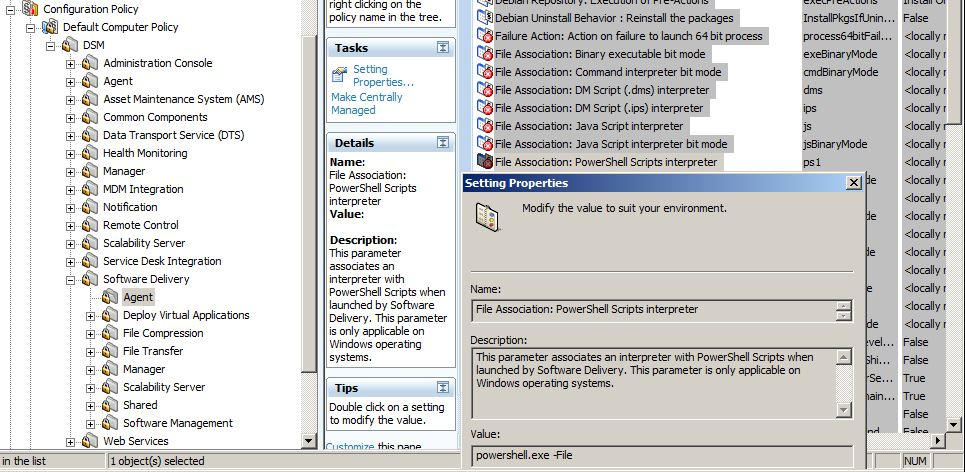
Task: Select the Scalability Server under Software Delivery
Action: [x=164, y=387]
